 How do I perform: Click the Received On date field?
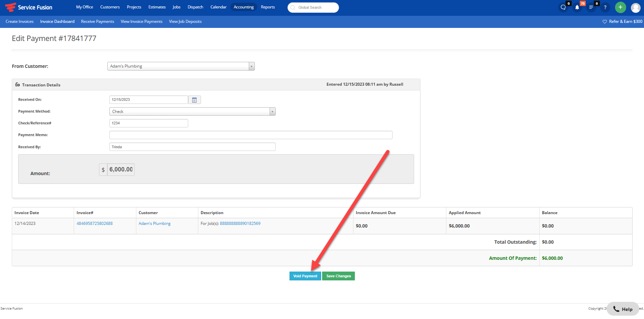point(149,100)
